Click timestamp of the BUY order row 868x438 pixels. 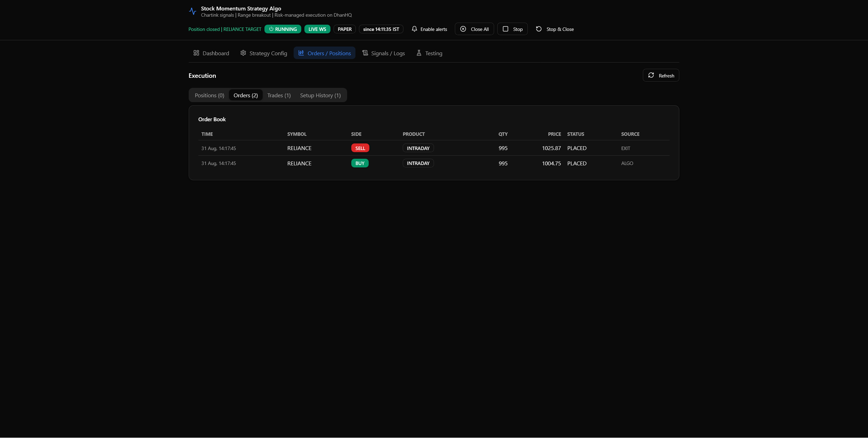coord(219,163)
